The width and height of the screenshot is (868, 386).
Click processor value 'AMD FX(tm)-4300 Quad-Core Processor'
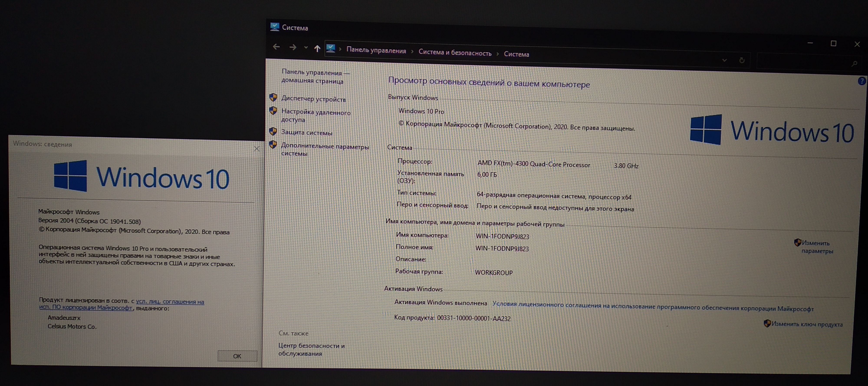point(534,164)
